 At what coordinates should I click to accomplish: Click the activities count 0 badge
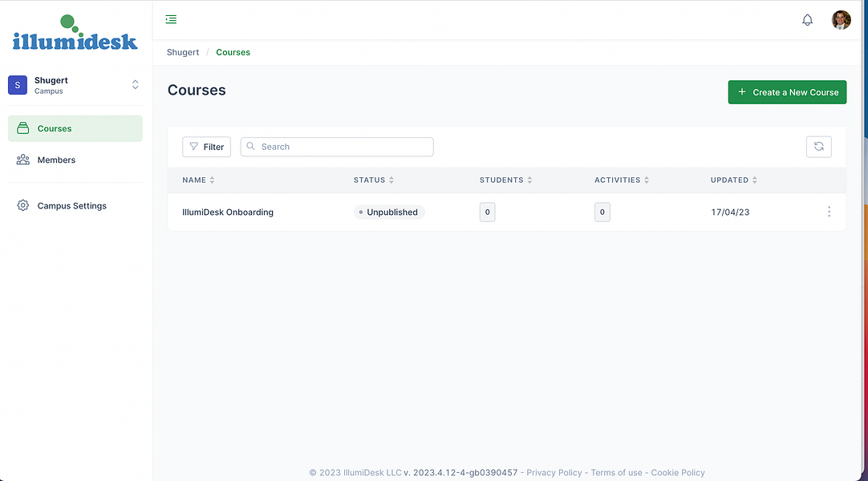[x=602, y=212]
